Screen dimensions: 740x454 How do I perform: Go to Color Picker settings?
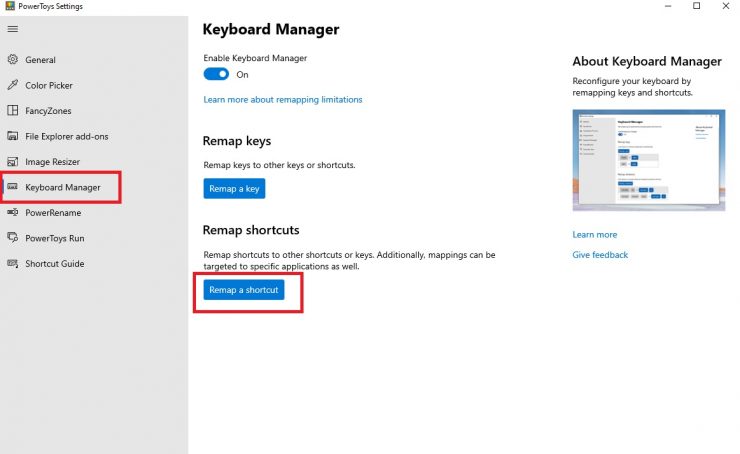point(49,85)
